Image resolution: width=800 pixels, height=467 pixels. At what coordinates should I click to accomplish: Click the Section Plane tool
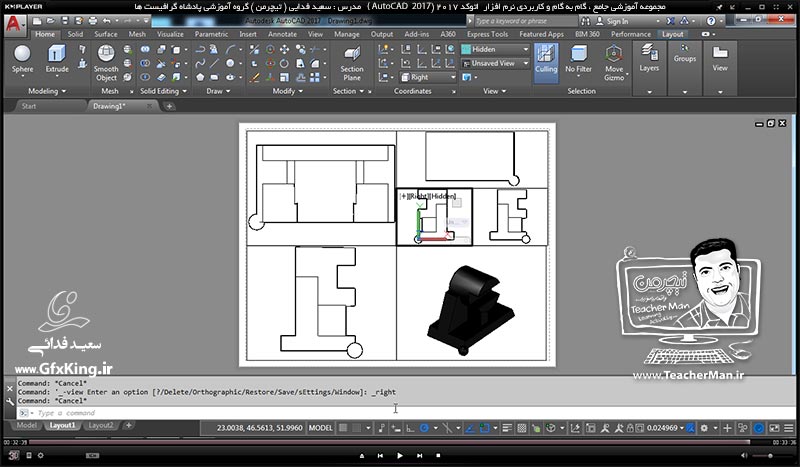click(352, 63)
